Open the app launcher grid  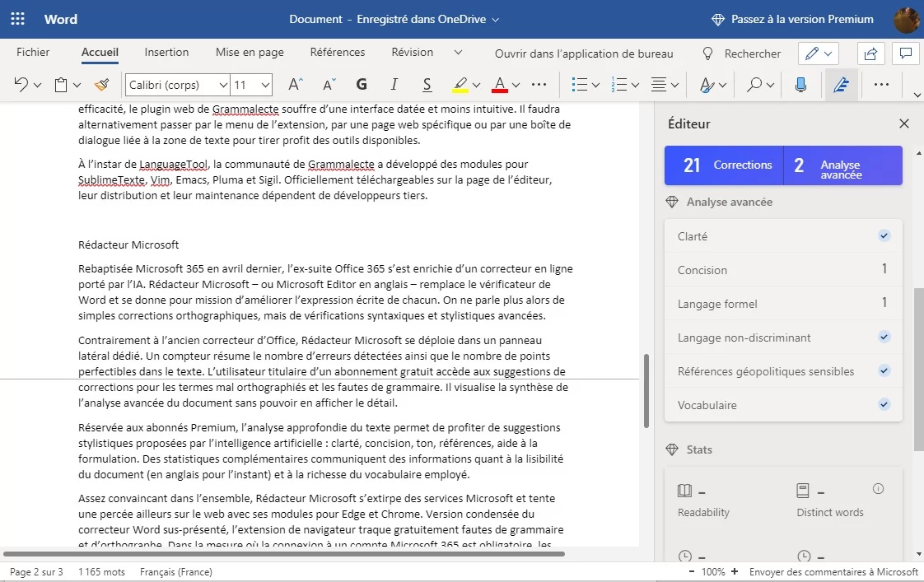click(x=17, y=19)
